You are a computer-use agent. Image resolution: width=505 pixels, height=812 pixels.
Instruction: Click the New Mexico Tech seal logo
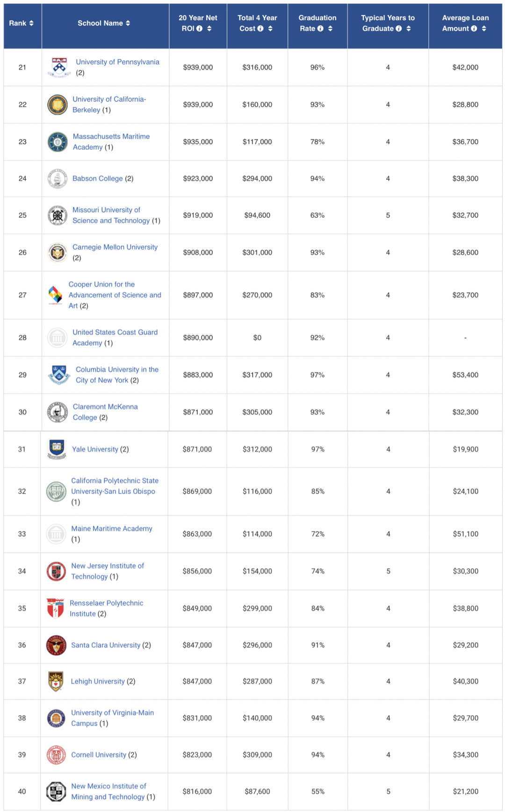point(56,791)
